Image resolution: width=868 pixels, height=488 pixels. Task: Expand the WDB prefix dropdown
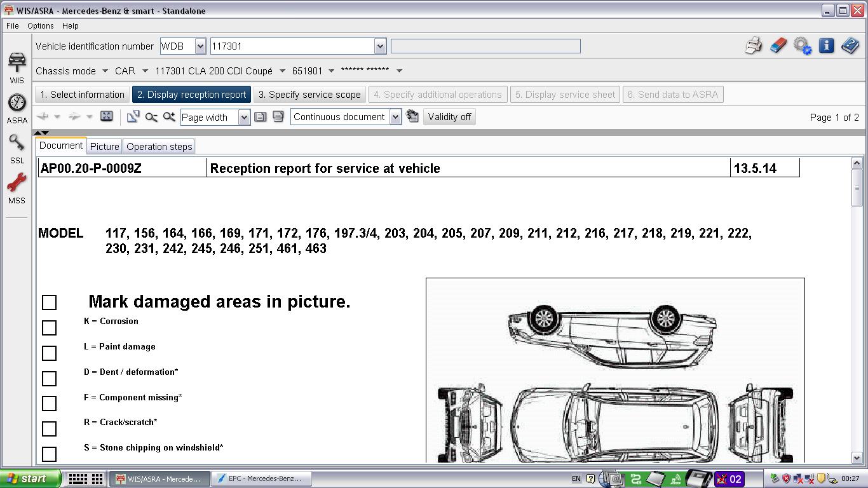point(200,46)
